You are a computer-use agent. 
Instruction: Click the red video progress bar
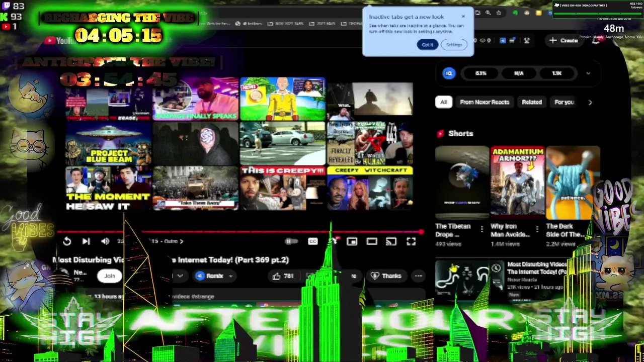coord(240,232)
